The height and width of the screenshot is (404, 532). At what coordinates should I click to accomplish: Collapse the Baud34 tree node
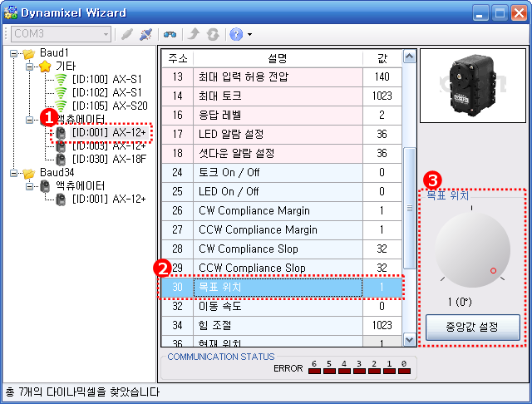pos(14,173)
